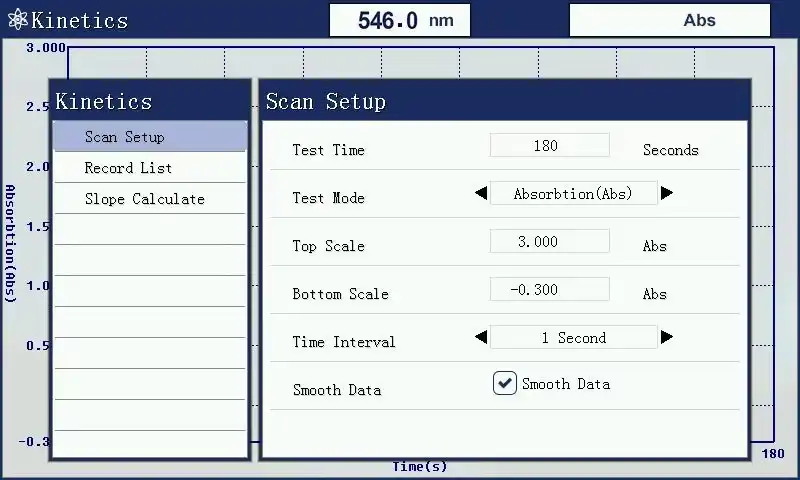Tap the 546.0 nm wavelength display

point(400,20)
